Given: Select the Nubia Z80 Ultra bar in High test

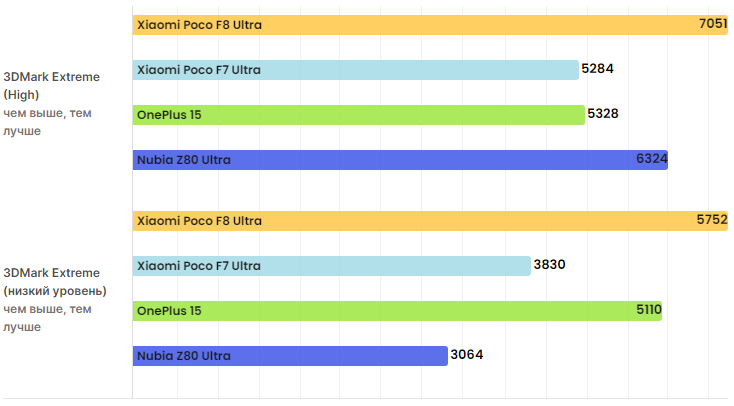Looking at the screenshot, I should point(400,160).
